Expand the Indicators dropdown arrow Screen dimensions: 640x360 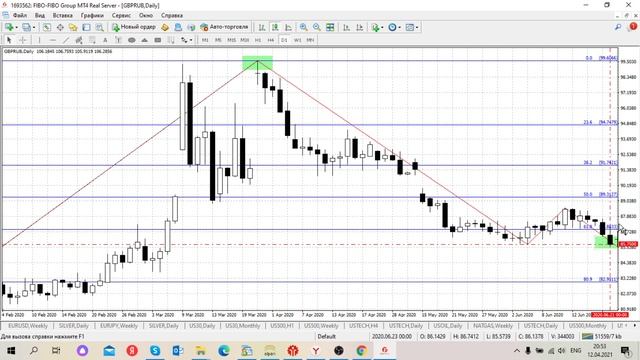(382, 27)
